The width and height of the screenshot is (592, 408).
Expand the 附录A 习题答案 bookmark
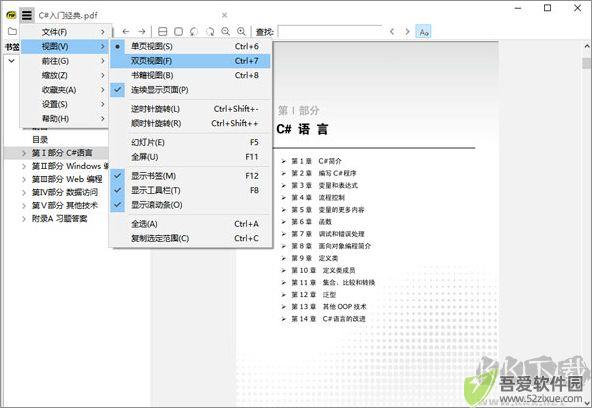point(24,219)
